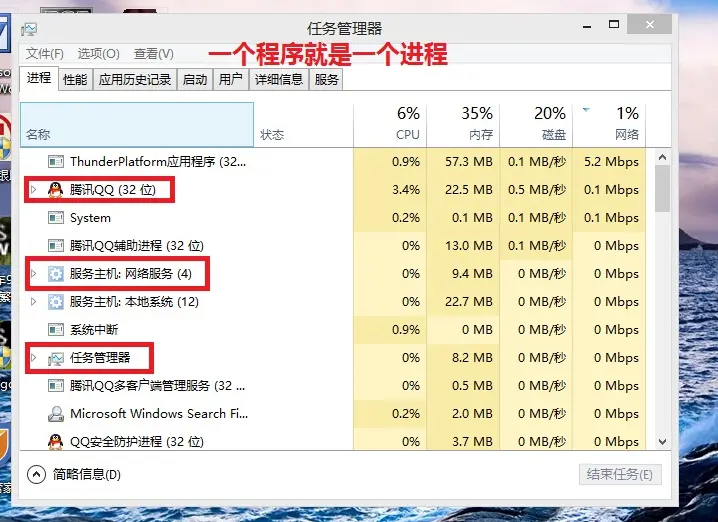Sort by the 状态 column header

[x=304, y=125]
